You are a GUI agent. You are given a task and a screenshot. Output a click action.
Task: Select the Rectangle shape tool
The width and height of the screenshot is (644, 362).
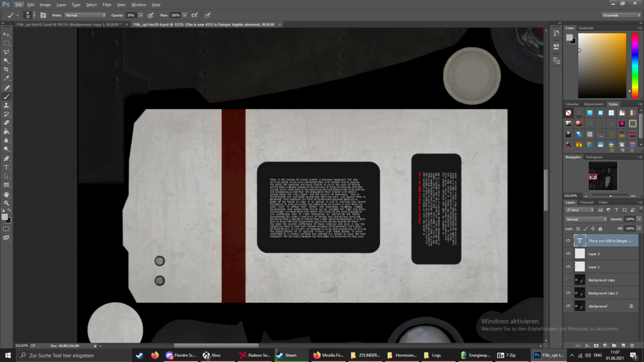(x=6, y=185)
